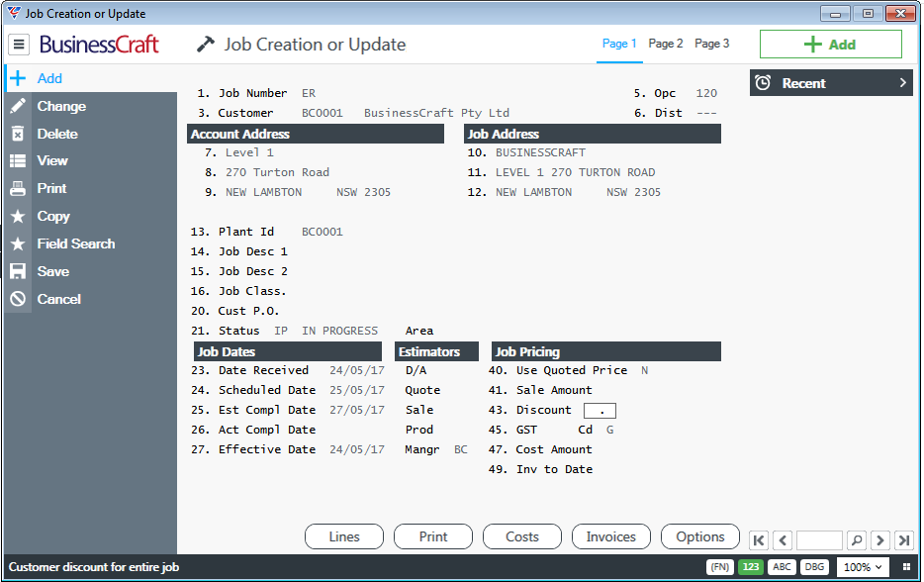The height and width of the screenshot is (582, 924).
Task: Click the Recent clock icon
Action: (763, 83)
